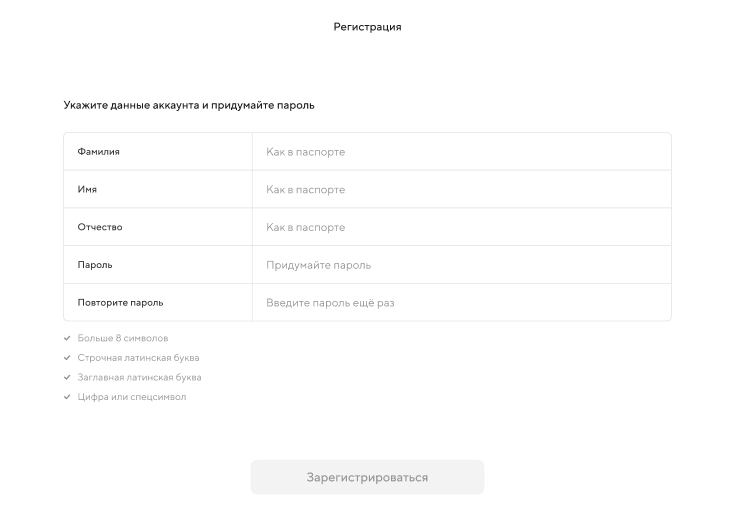Click the 'Придумайте пароль' password field
The width and height of the screenshot is (741, 519).
pyautogui.click(x=460, y=265)
